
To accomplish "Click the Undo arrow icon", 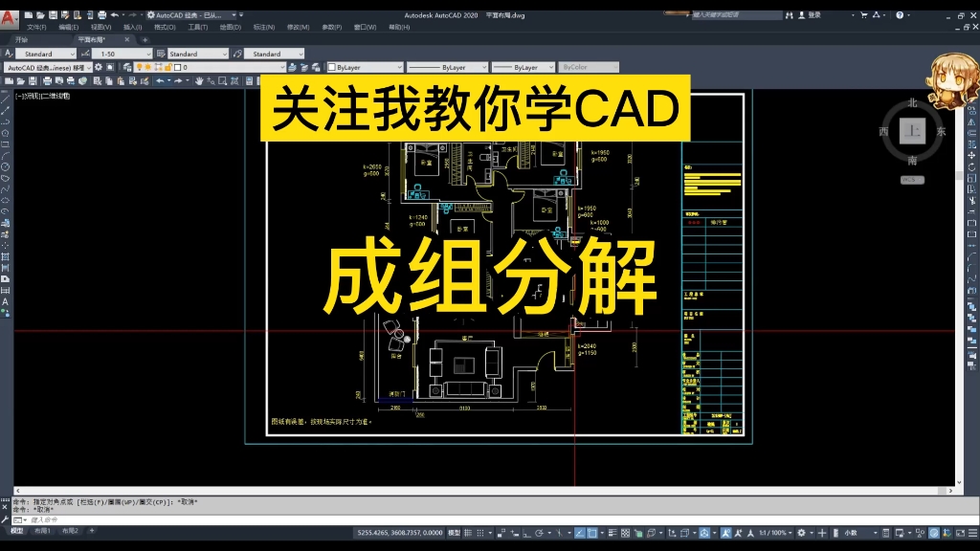I will pyautogui.click(x=160, y=82).
